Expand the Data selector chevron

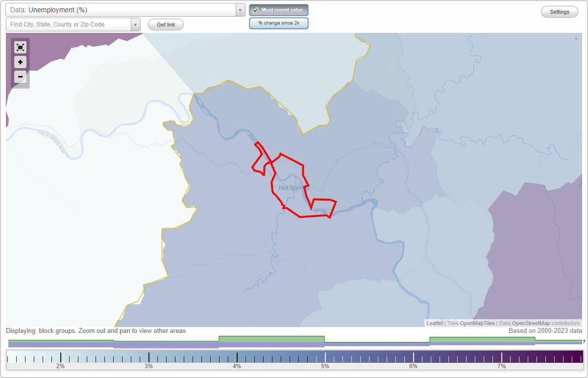[240, 9]
